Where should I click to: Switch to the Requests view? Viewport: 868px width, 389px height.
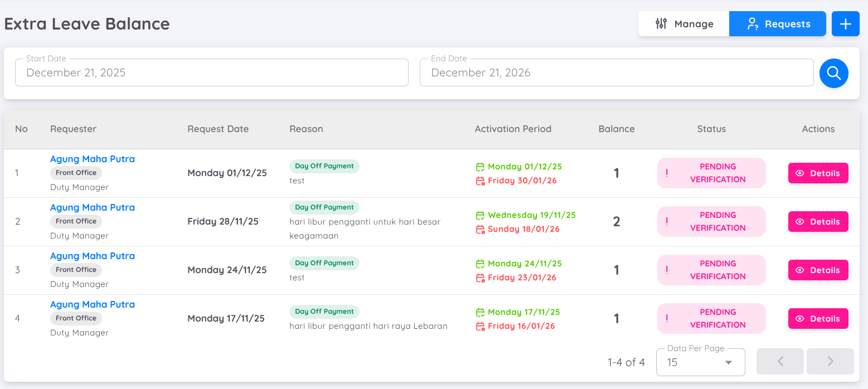pos(777,23)
